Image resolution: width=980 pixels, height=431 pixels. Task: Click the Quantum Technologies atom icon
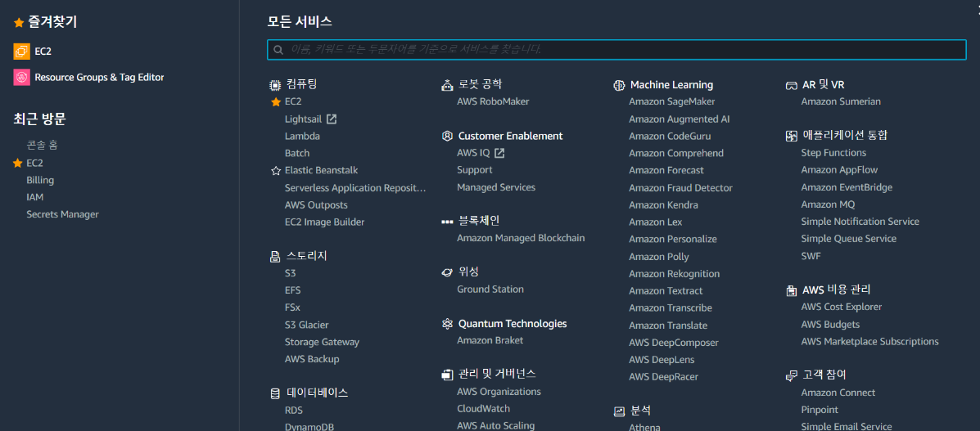[x=447, y=324]
